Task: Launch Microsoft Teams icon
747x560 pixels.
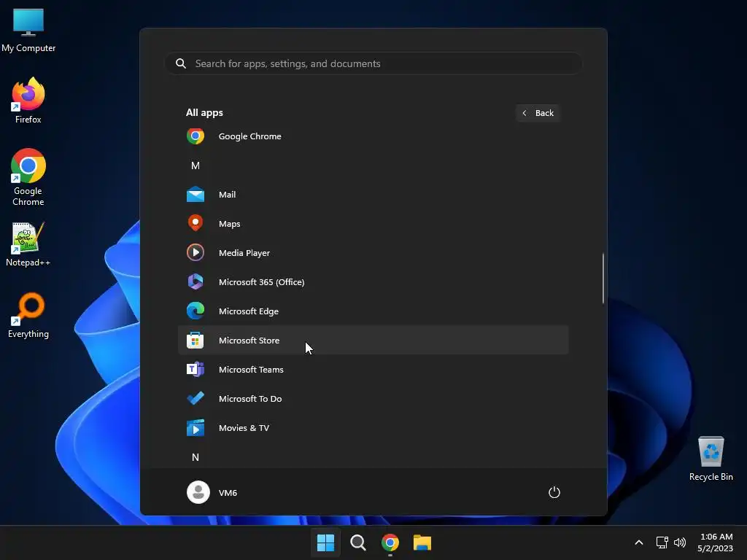Action: pyautogui.click(x=196, y=370)
